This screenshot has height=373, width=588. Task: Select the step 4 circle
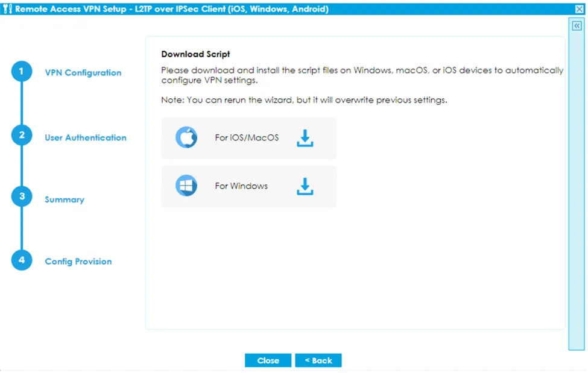22,259
